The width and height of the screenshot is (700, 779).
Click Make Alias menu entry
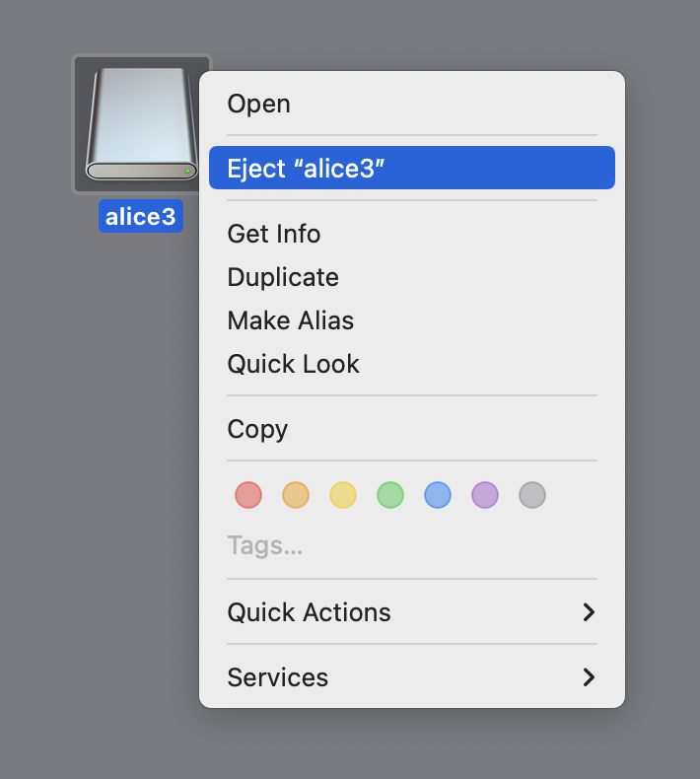(290, 320)
